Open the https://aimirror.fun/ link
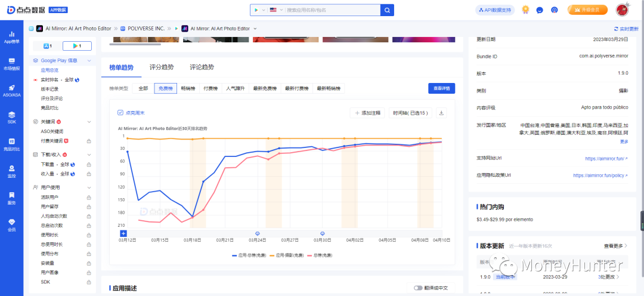 [606, 158]
